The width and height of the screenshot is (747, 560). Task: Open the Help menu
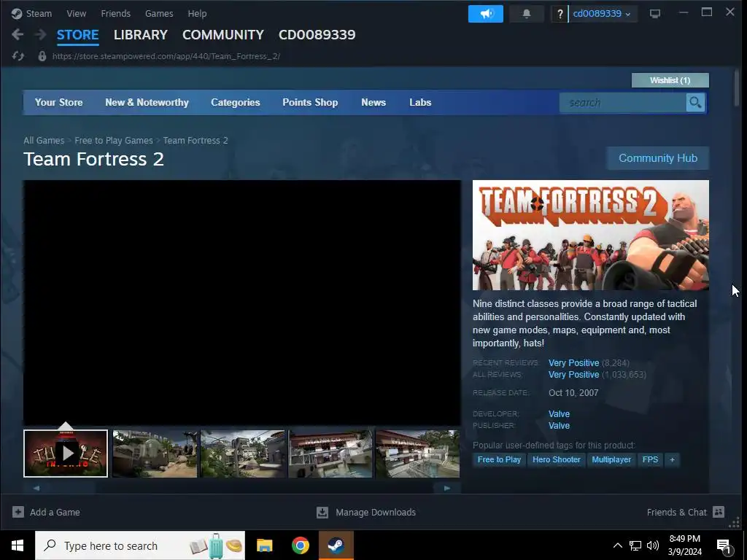[197, 13]
